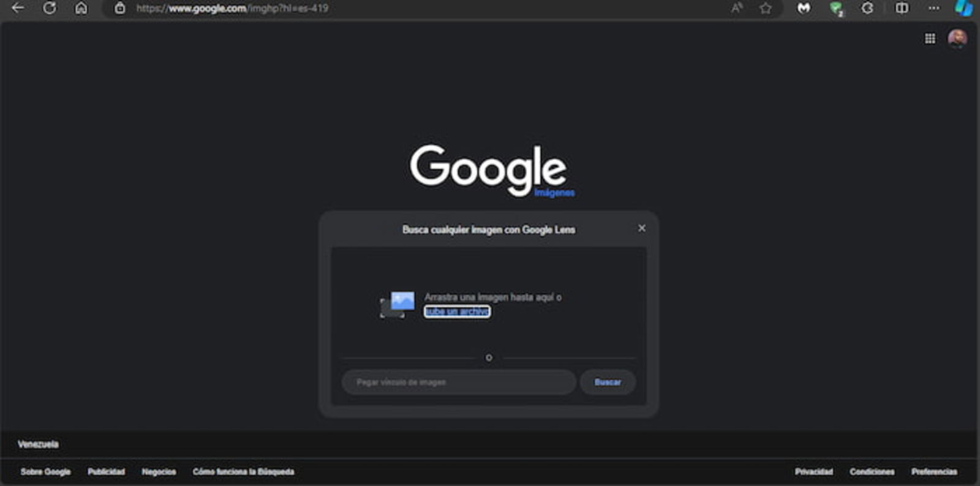Open the green shield extension icon
This screenshot has width=980, height=486.
point(836,9)
